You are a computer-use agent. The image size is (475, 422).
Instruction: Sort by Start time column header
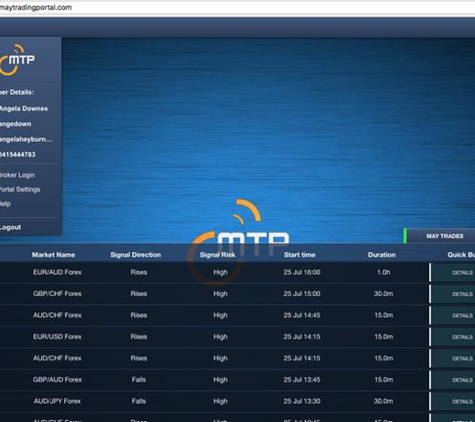(x=299, y=255)
